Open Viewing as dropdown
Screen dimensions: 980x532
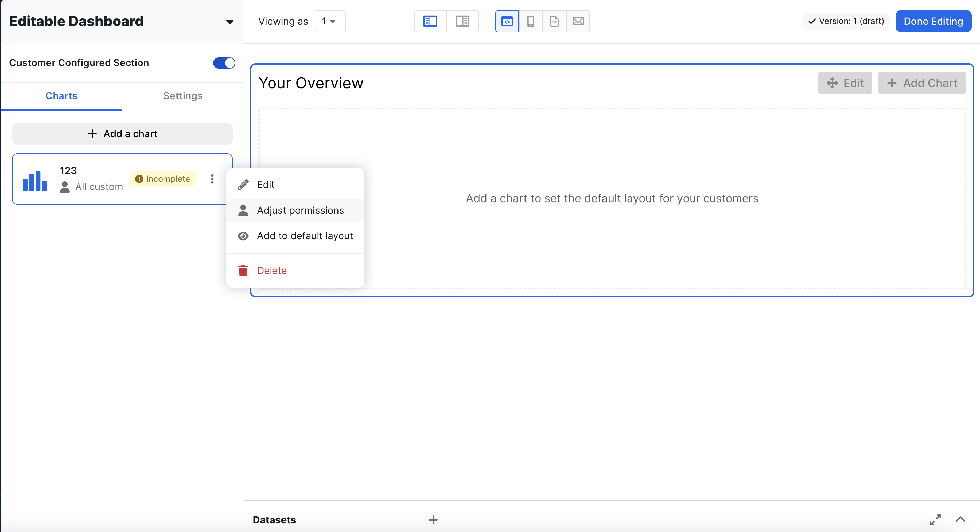[329, 21]
